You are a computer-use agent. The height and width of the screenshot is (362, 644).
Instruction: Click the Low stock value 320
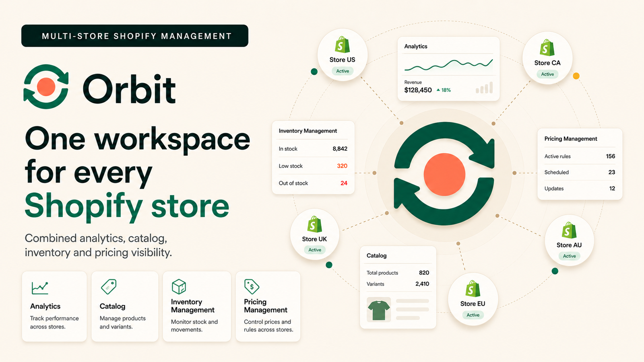pos(342,166)
